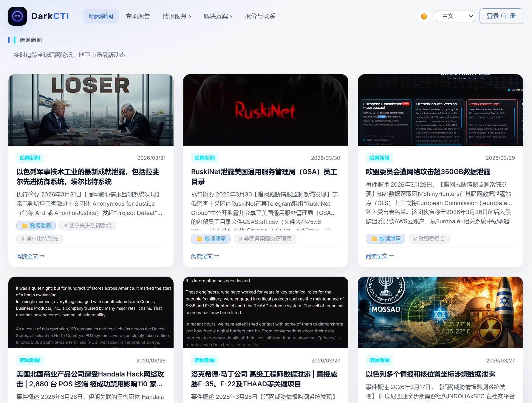This screenshot has width=532, height=403.
Task: Click the 暗网新闻 badge on the Mossad article card
Action: pyautogui.click(x=379, y=360)
